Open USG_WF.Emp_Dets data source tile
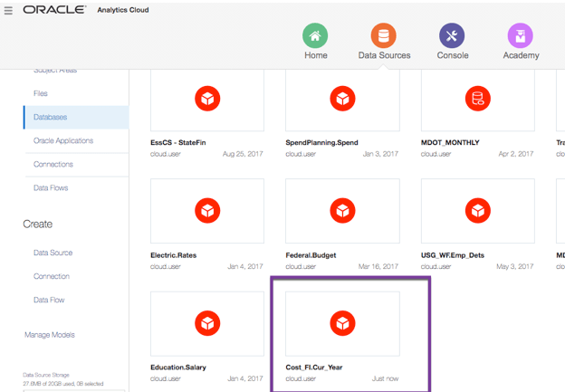Screen dimensions: 565x392 point(477,211)
